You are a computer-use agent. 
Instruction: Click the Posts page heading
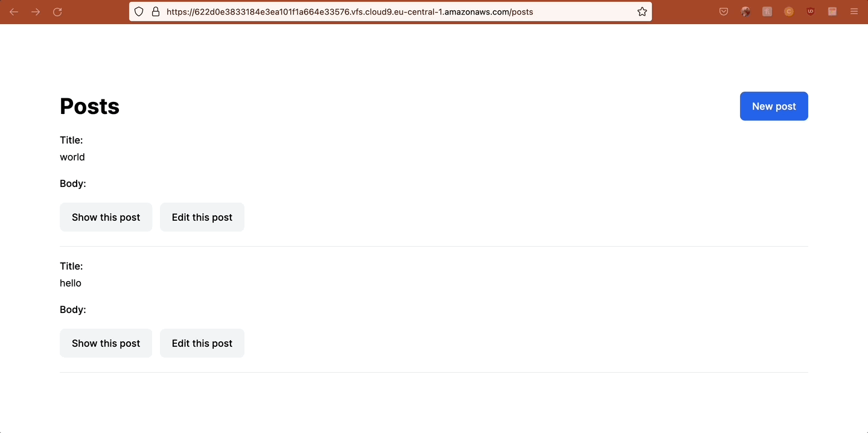click(89, 106)
